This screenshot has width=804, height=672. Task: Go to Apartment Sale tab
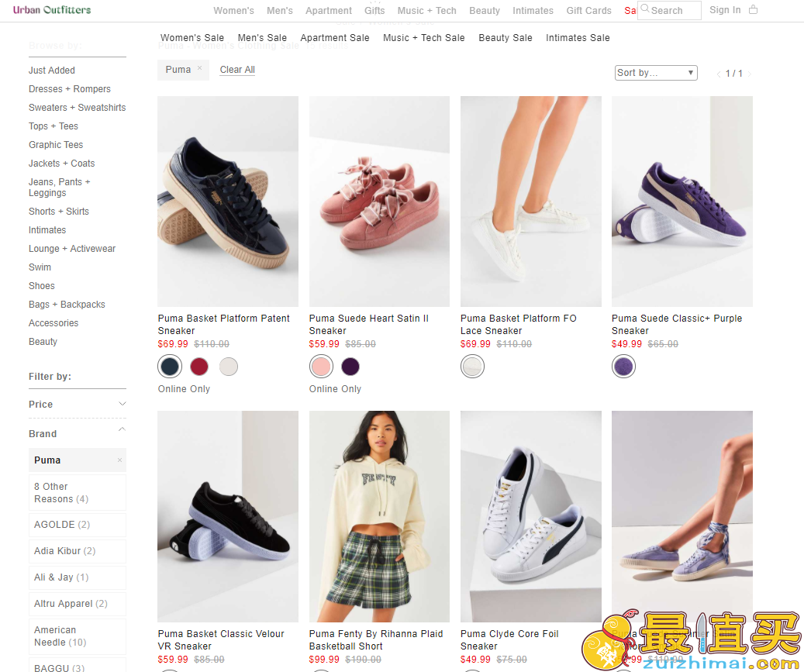(x=335, y=38)
